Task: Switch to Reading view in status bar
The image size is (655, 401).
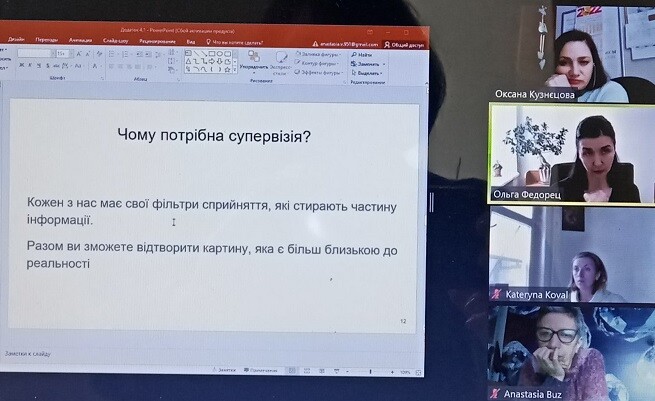Action: [x=322, y=371]
